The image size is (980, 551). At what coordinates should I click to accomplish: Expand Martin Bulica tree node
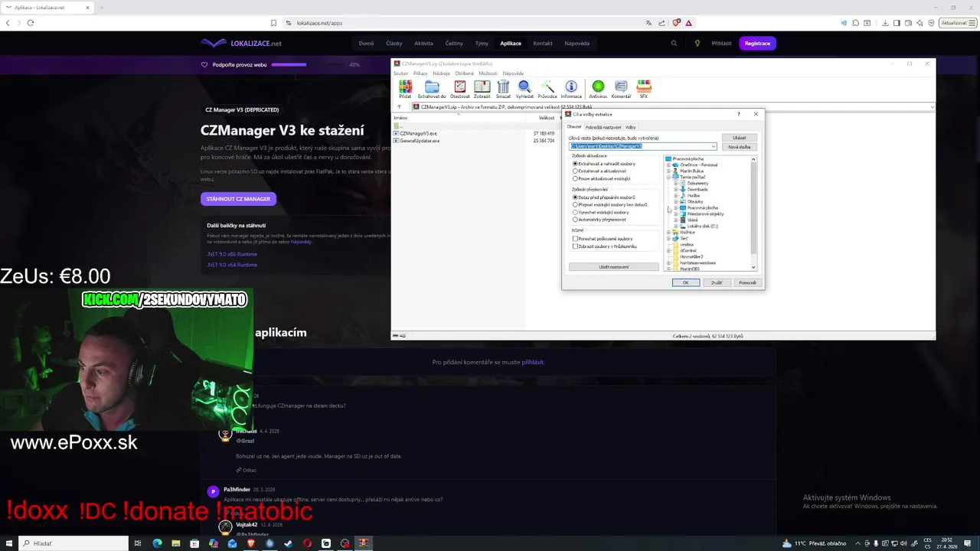(x=668, y=171)
